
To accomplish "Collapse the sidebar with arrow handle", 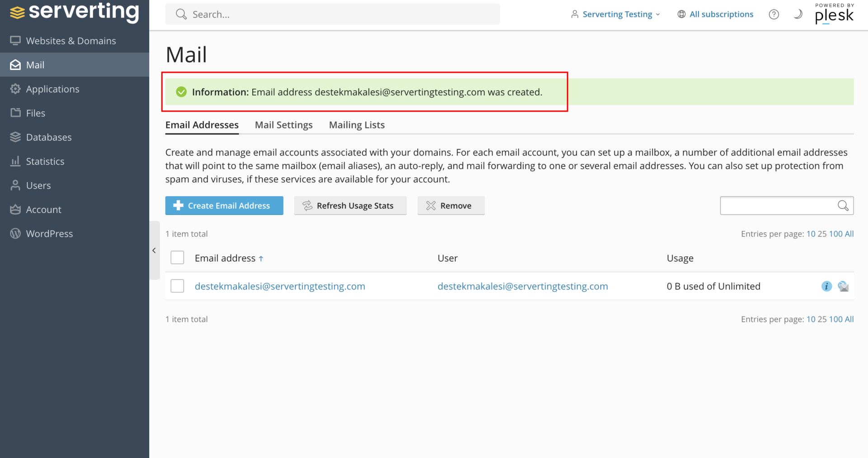I will click(154, 250).
